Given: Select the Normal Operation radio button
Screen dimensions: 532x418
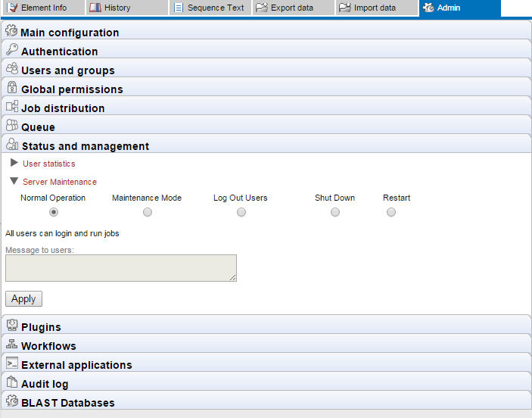Looking at the screenshot, I should (x=54, y=212).
